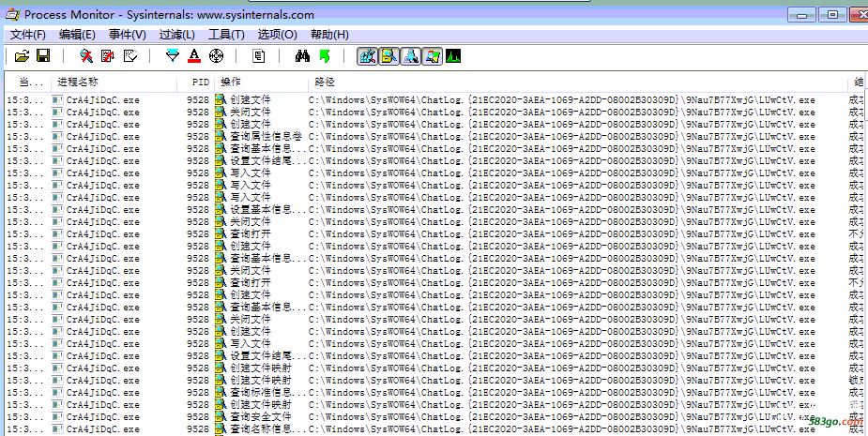868x436 pixels.
Task: Open a saved log file with folder icon
Action: click(22, 56)
